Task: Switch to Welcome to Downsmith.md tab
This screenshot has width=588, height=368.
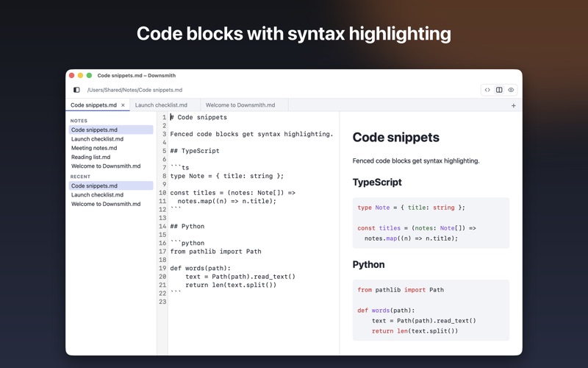Action: tap(240, 105)
